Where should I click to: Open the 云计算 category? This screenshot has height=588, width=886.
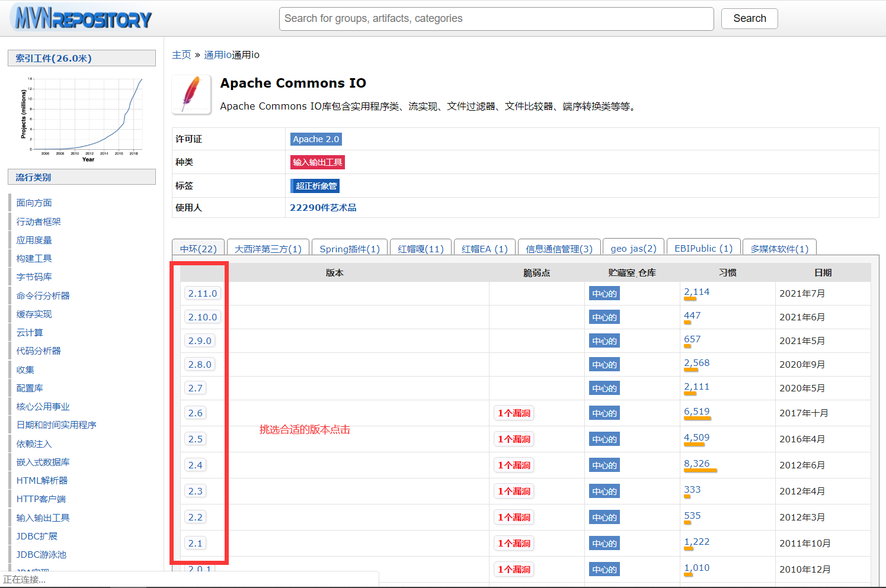(30, 333)
